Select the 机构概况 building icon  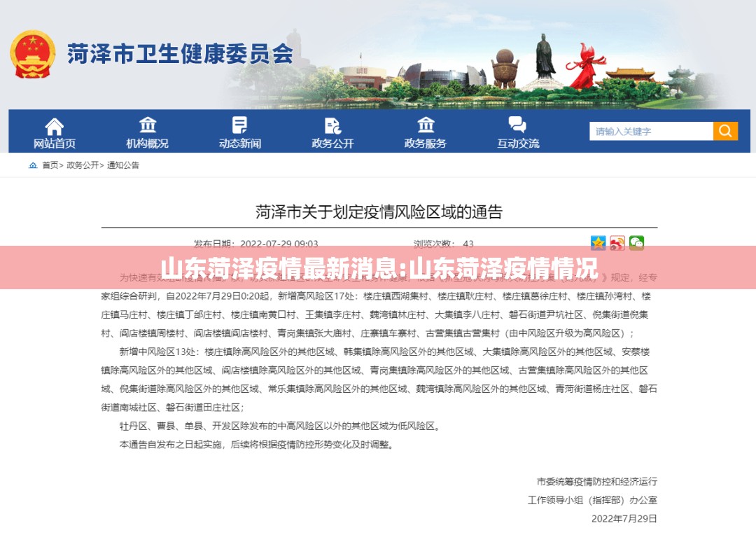(148, 125)
